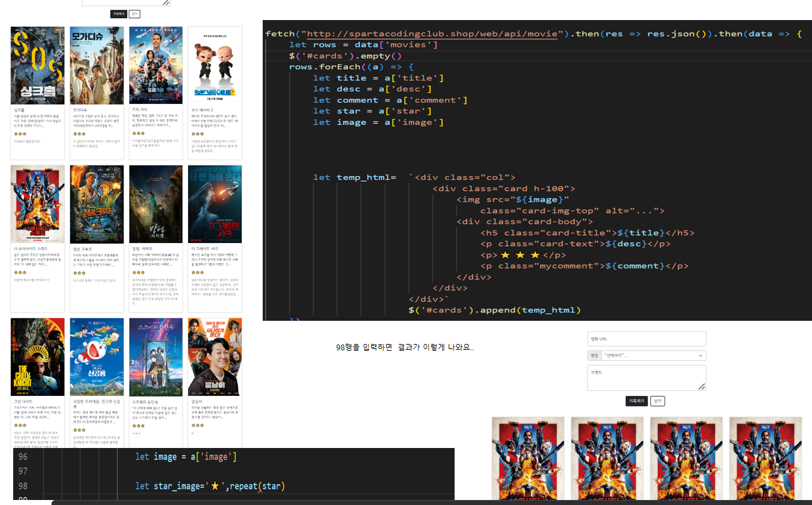Click the h5 card-title ${title} code line
812x505 pixels.
point(588,233)
